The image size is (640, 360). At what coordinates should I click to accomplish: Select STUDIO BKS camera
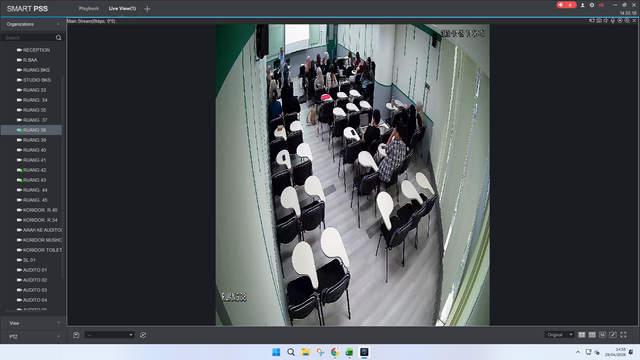point(33,80)
